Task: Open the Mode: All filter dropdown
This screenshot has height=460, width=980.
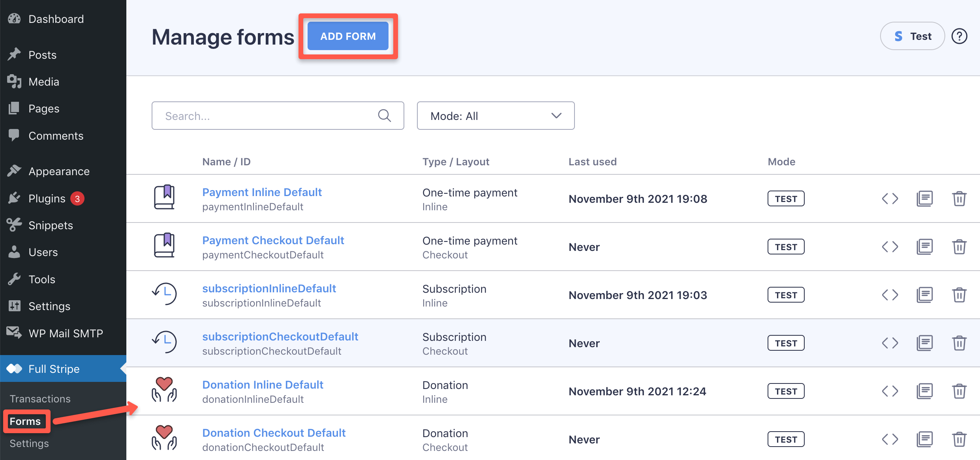Action: [495, 116]
